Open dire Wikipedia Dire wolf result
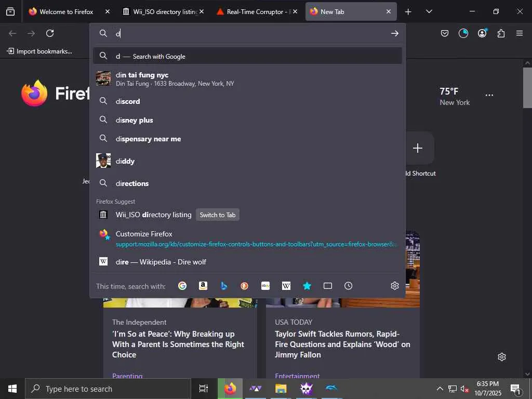This screenshot has width=532, height=399. tap(247, 262)
